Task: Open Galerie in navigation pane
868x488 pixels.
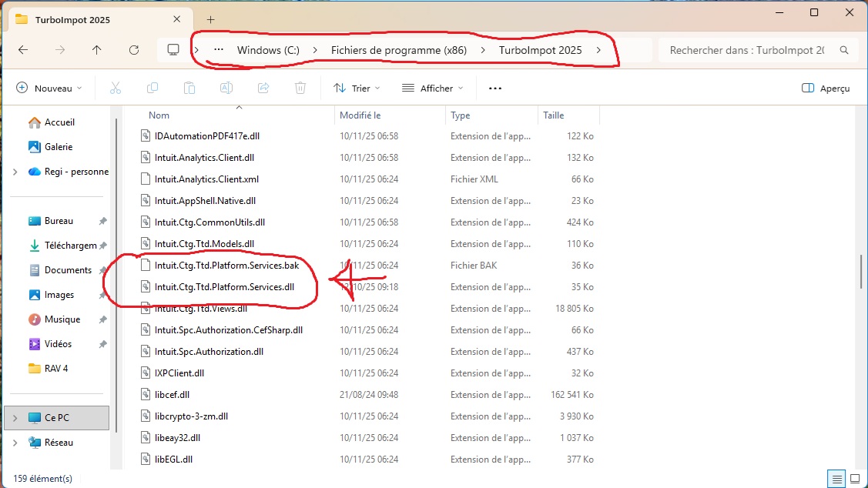Action: click(50, 146)
